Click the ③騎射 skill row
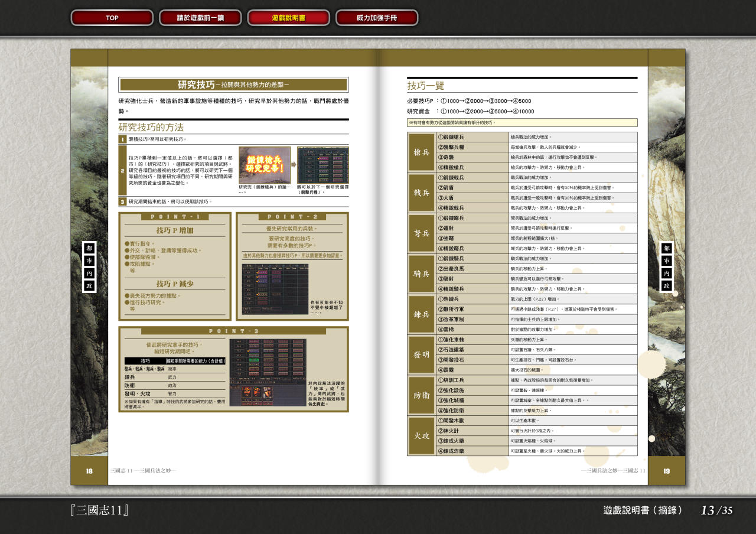Screen dimensions: 756x534 (x=536, y=279)
